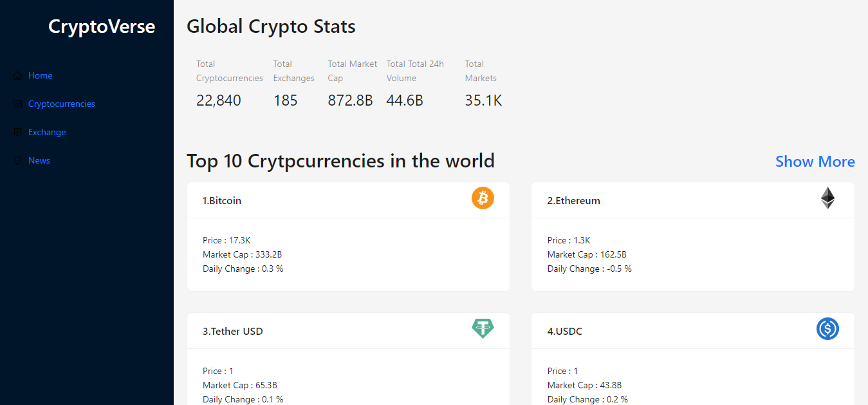
Task: Click the orange Bitcoin logo icon
Action: [483, 198]
